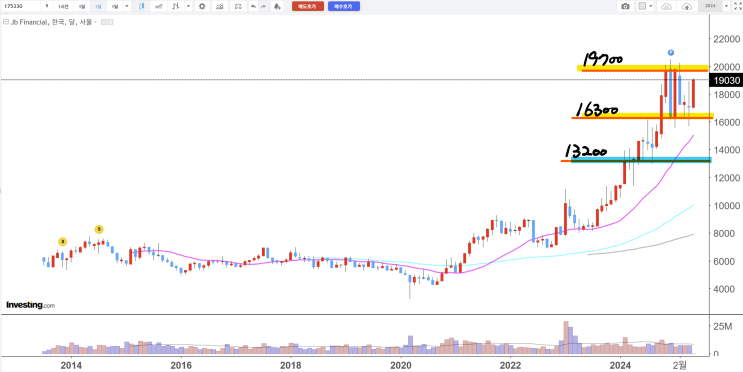Collapse the Jb Financial legend box icon
This screenshot has height=372, width=743.
[x=6, y=22]
